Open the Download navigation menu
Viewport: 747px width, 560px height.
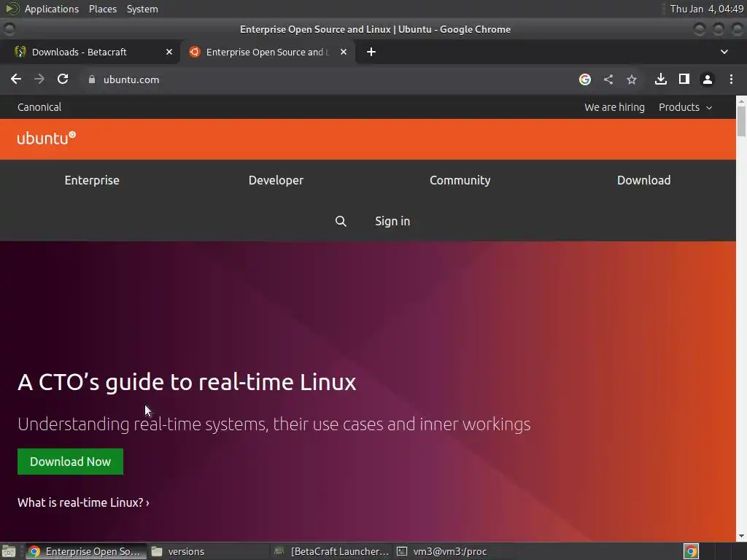click(x=643, y=180)
